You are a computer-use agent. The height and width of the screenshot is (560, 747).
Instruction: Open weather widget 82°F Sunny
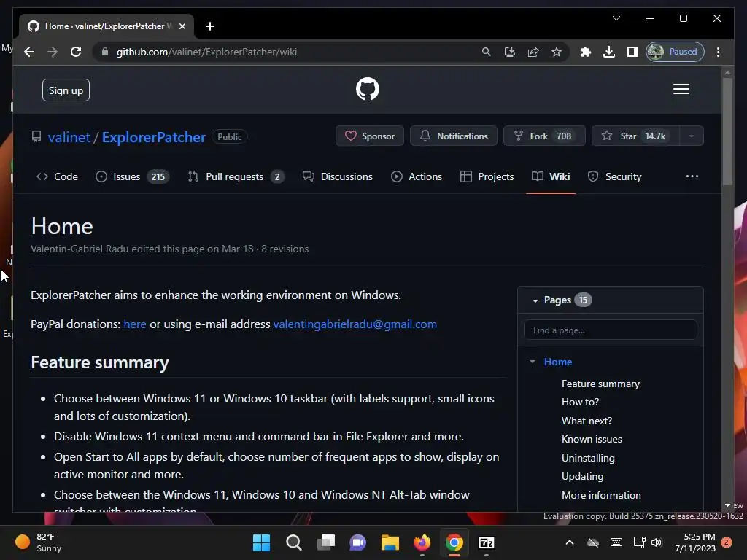(39, 542)
